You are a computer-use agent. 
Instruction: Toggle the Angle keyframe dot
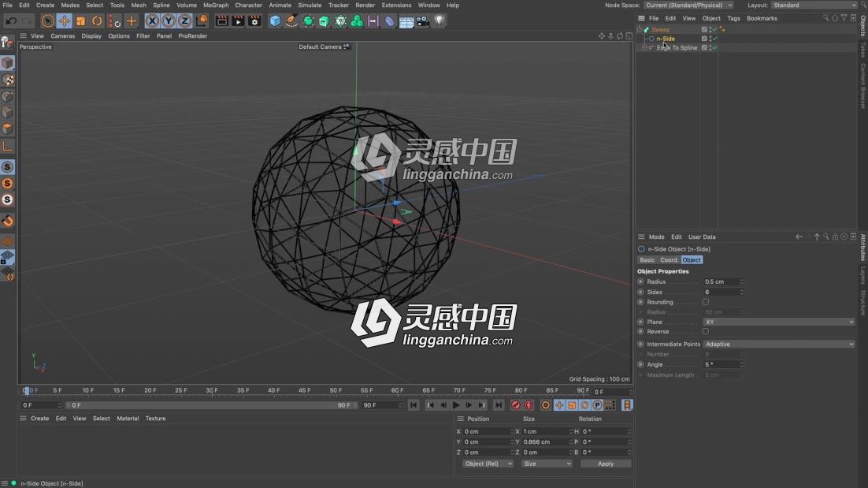(640, 364)
